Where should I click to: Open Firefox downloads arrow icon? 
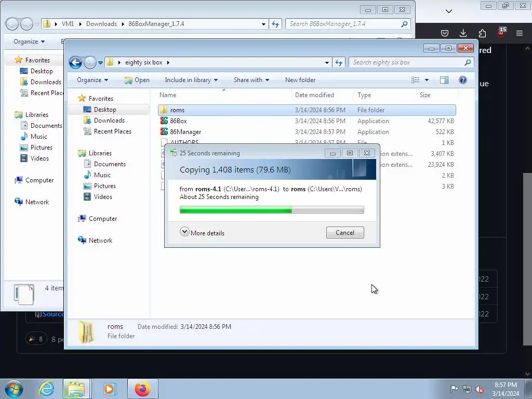pos(463,33)
